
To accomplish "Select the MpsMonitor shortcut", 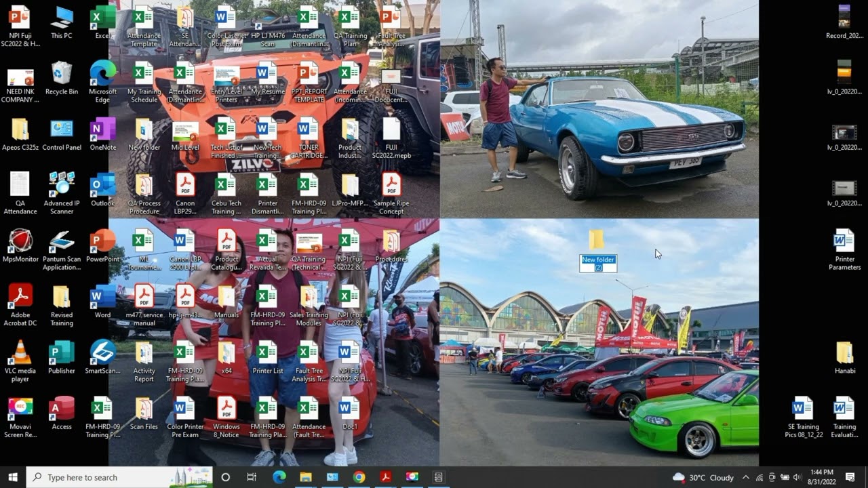I will click(20, 246).
